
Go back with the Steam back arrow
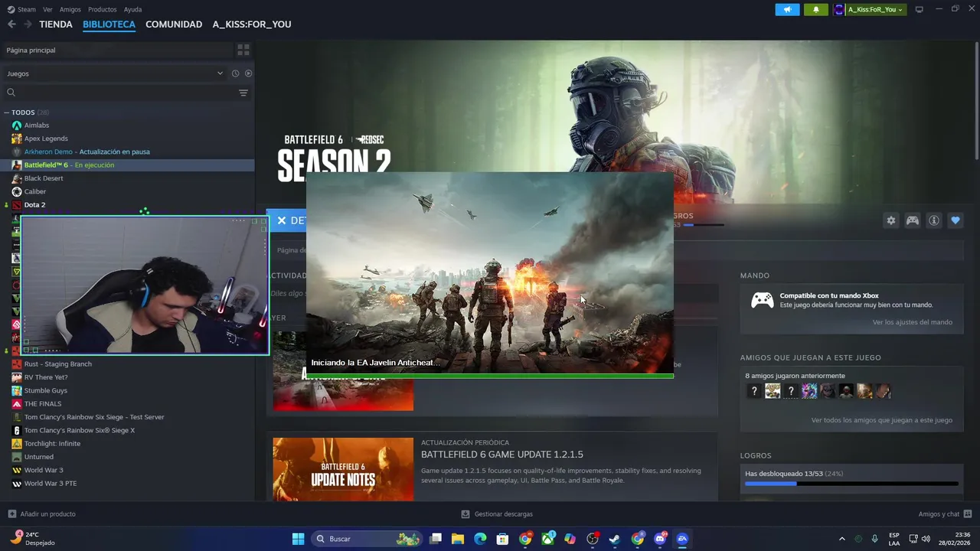11,24
